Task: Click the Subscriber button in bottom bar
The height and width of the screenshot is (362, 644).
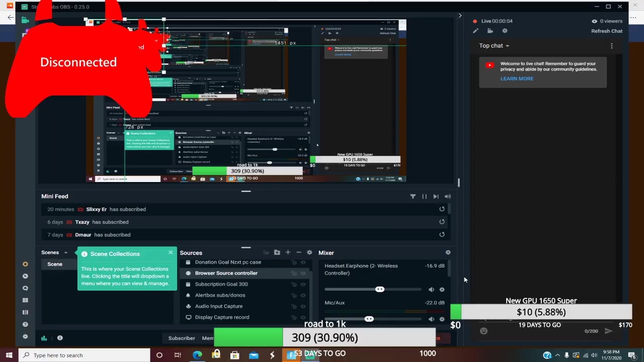Action: 182,338
